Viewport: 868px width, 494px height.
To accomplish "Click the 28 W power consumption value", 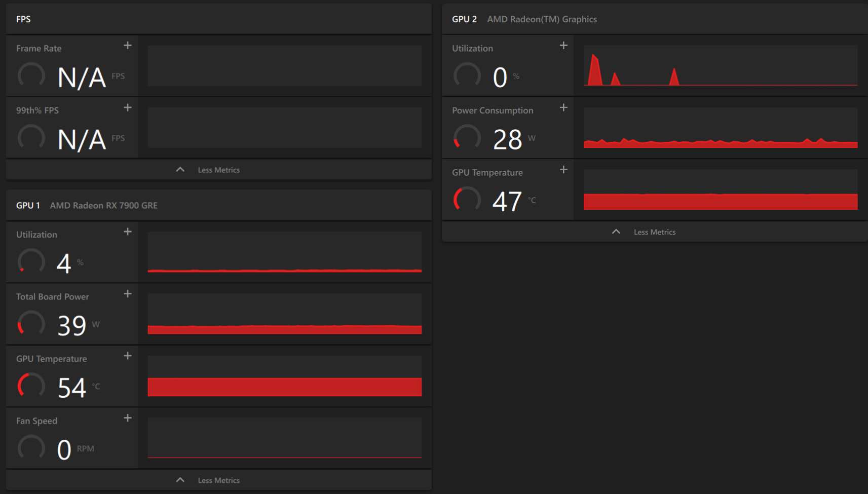I will coord(508,140).
